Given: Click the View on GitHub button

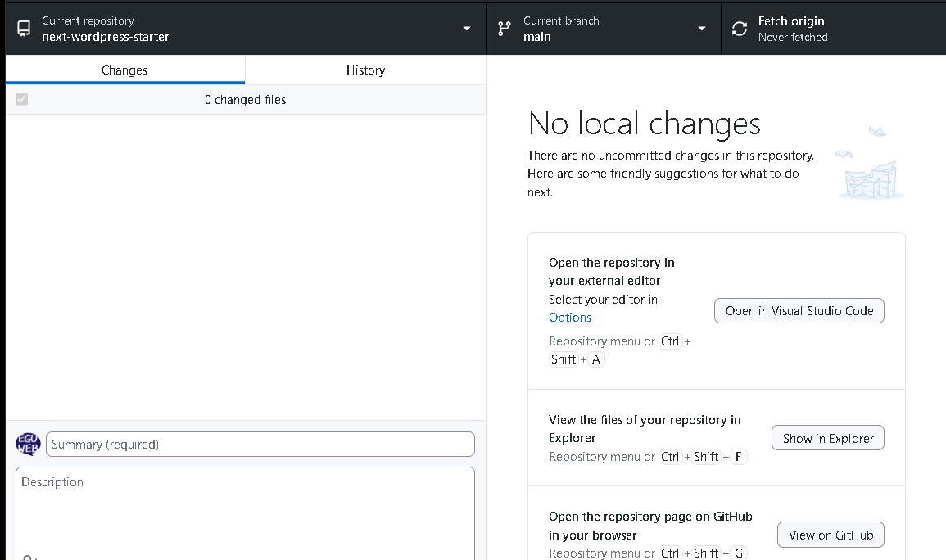Looking at the screenshot, I should click(831, 535).
